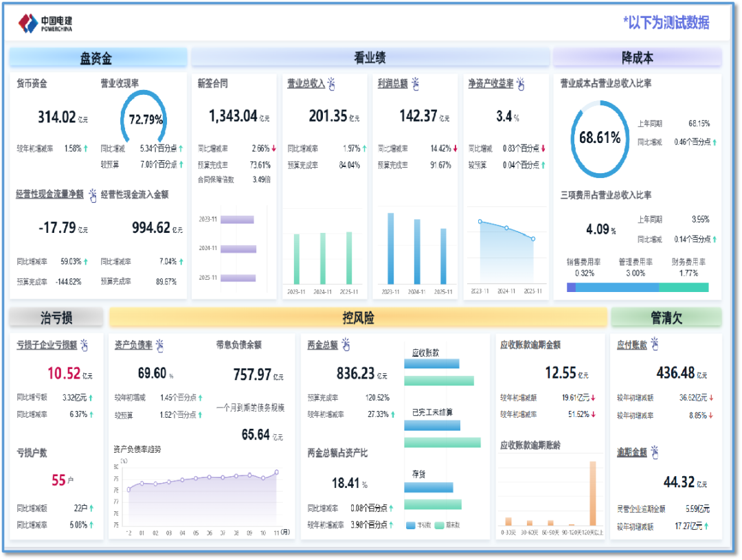Click the 带息负债余额 value 757.97
The width and height of the screenshot is (742, 560).
[x=252, y=374]
